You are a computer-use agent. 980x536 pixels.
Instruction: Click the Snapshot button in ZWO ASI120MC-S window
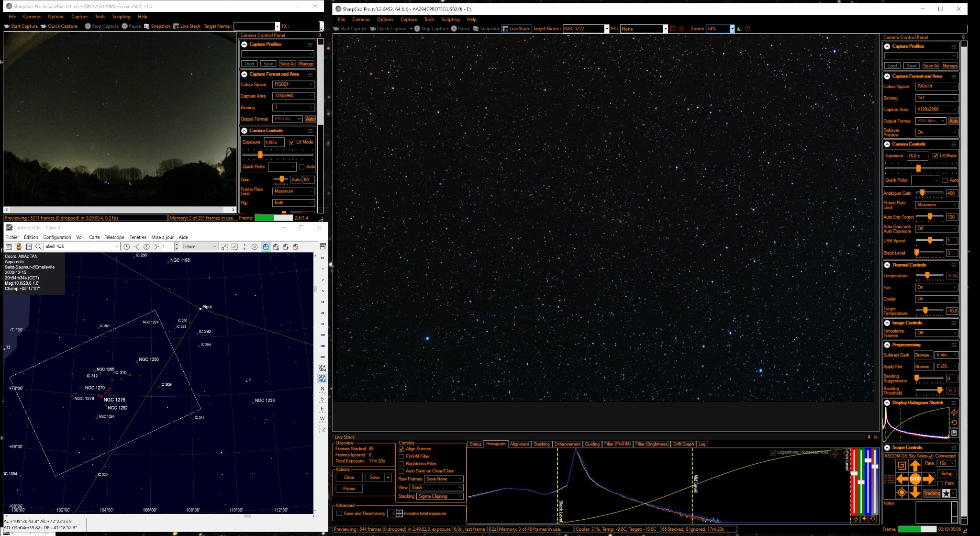pos(157,26)
